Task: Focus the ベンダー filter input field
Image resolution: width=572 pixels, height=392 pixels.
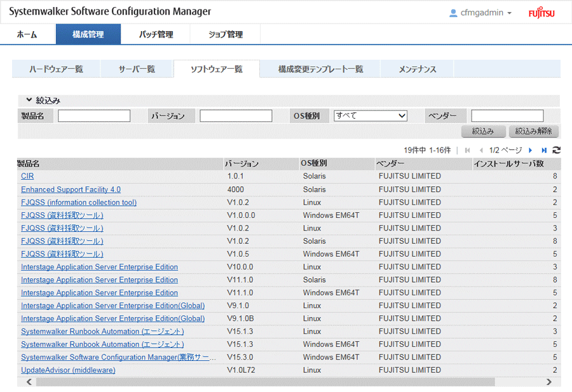Action: coord(507,116)
